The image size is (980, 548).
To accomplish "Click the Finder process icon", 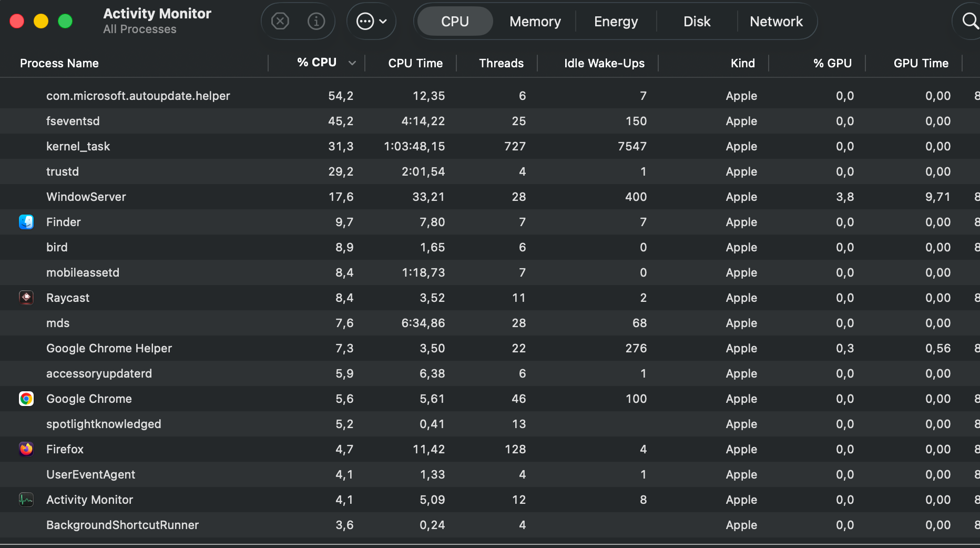I will (x=26, y=222).
